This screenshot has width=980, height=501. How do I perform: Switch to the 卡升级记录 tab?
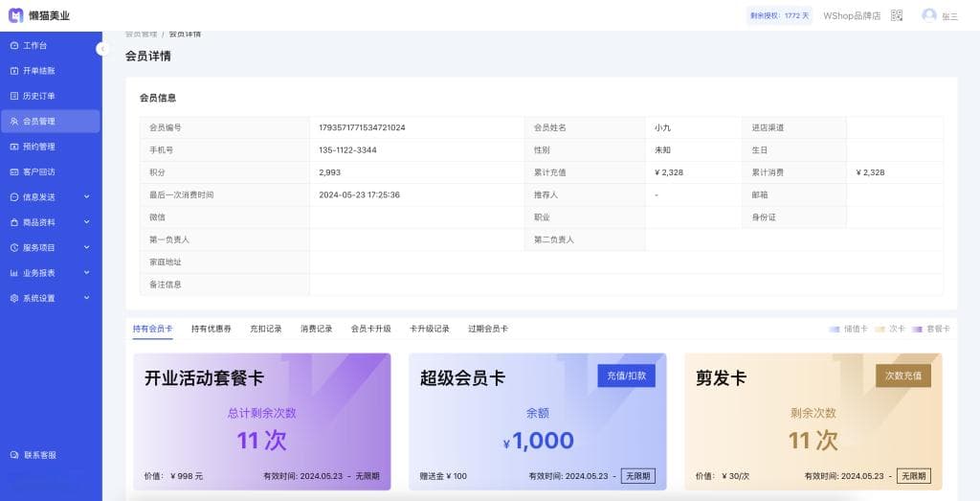(x=430, y=329)
